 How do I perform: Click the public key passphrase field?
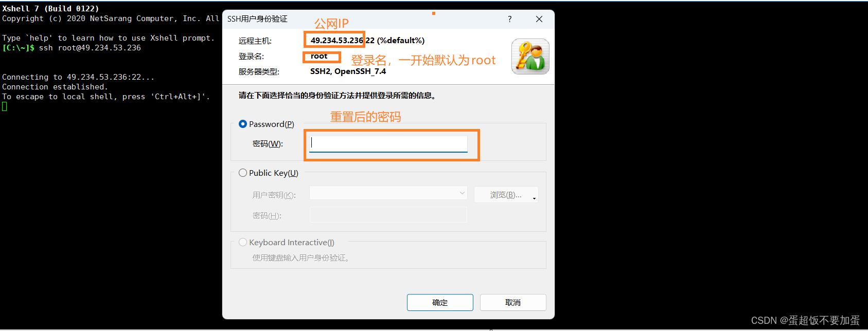click(x=388, y=215)
